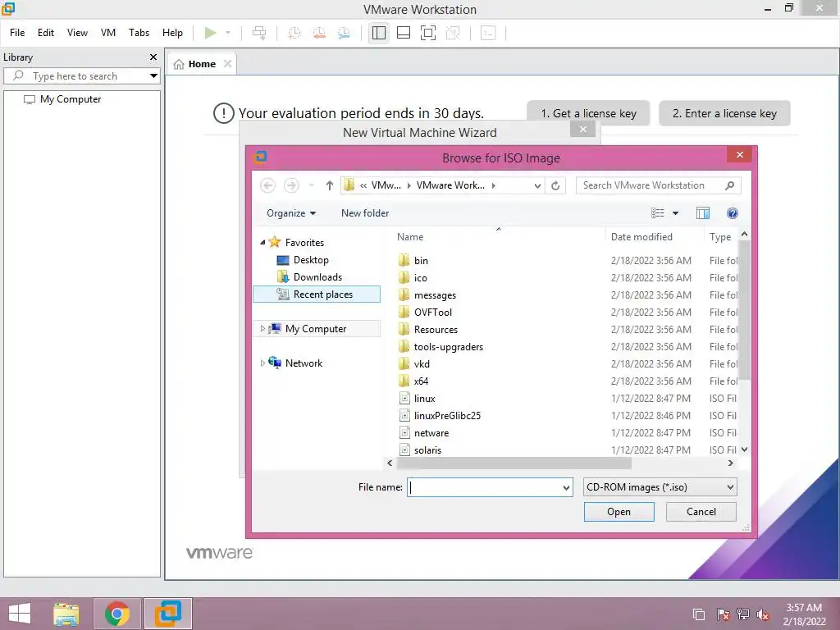Click the Refresh icon next to the address bar

point(555,185)
